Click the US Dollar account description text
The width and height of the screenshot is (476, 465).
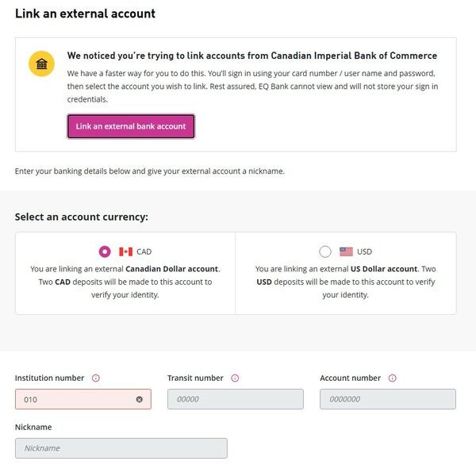[x=346, y=282]
